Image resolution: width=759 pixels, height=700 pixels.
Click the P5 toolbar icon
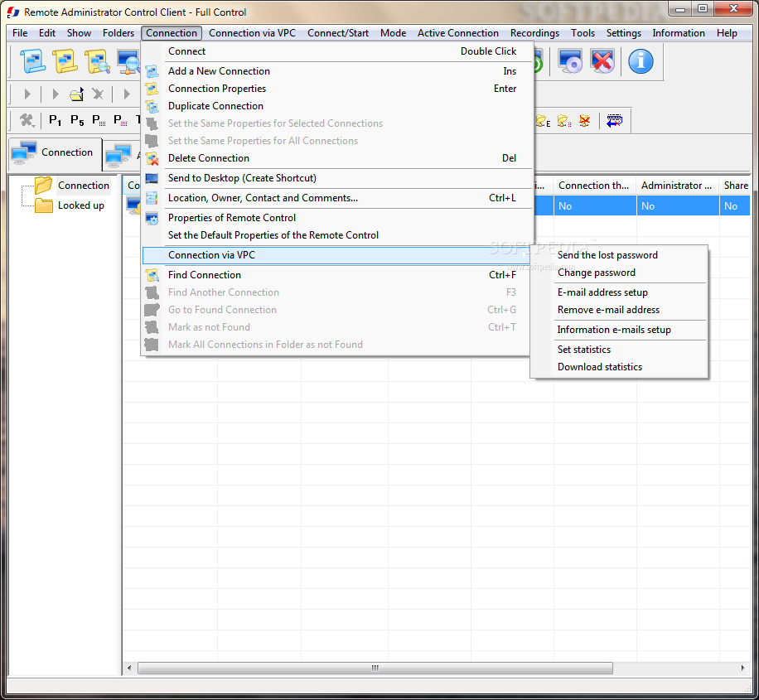coord(77,120)
